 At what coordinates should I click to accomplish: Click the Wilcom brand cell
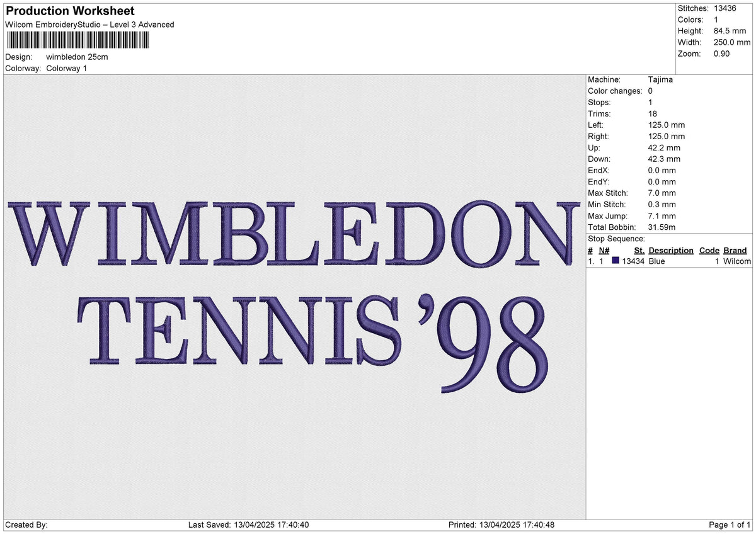737,261
